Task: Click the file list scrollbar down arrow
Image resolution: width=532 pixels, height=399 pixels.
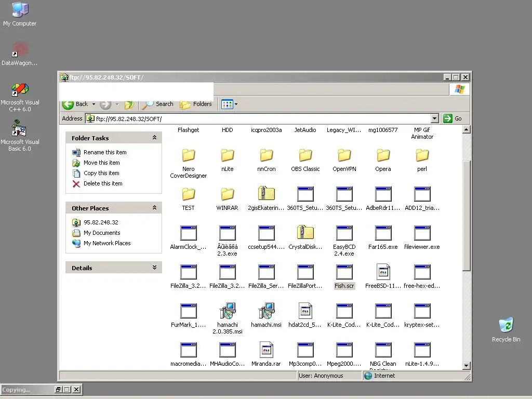Action: point(466,365)
